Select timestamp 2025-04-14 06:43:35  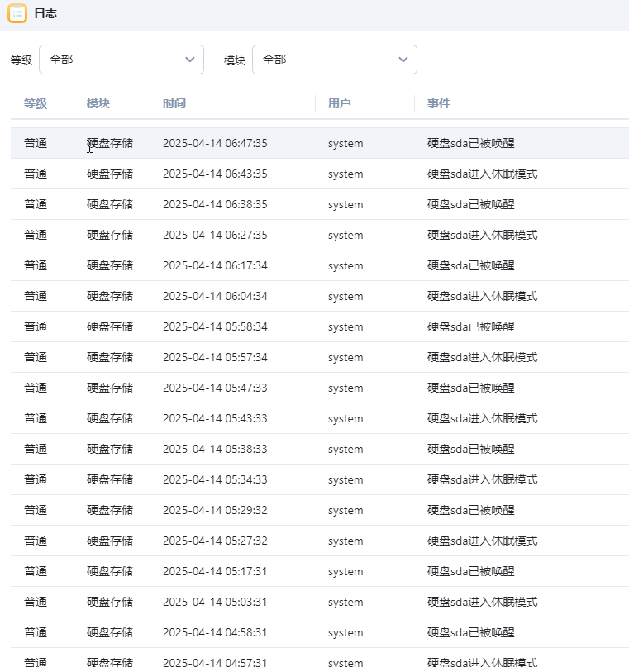click(x=215, y=174)
